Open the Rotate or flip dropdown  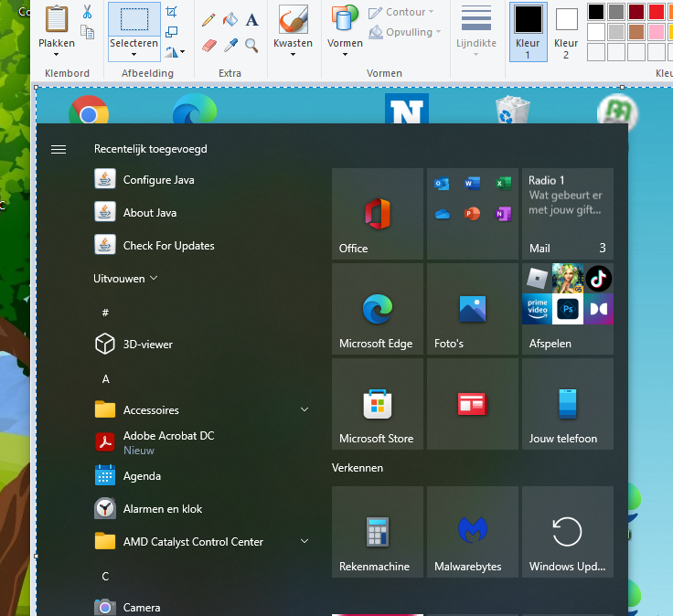click(x=176, y=51)
